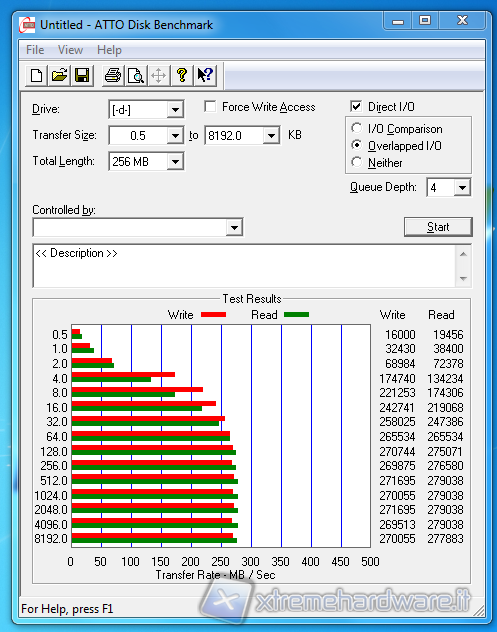Activate the context help arrow icon
The height and width of the screenshot is (632, 497).
point(205,75)
